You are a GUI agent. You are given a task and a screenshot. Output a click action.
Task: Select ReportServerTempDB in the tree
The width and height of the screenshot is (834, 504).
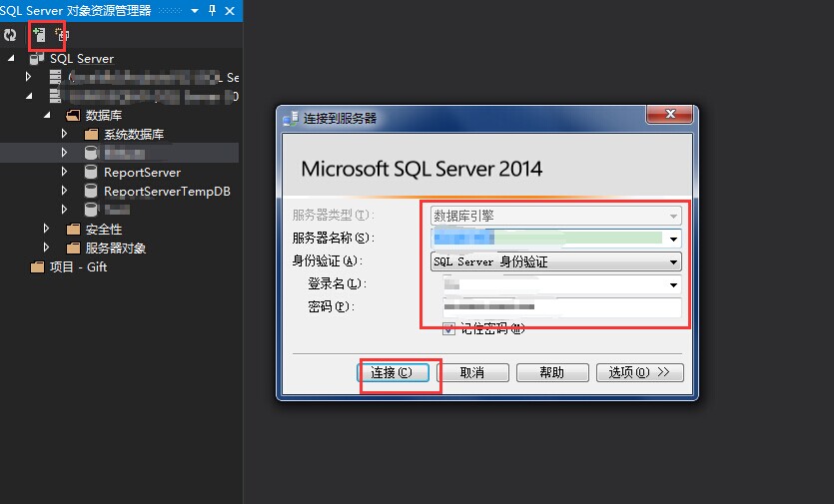point(167,192)
